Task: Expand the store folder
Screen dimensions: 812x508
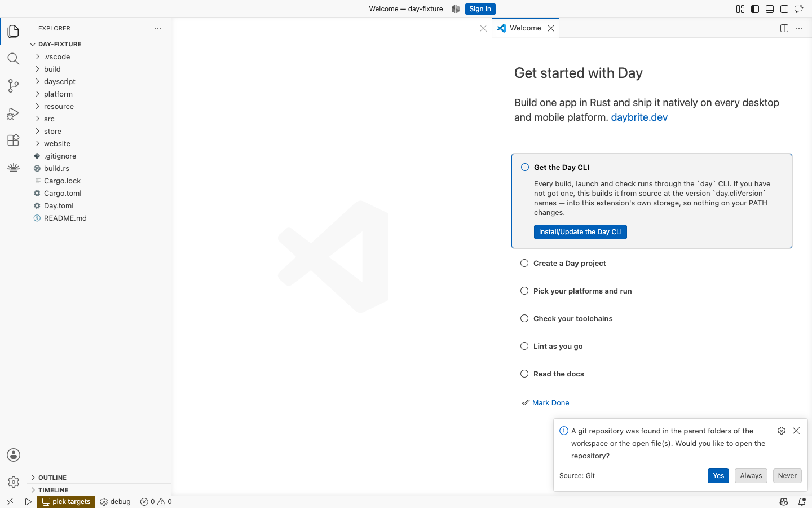Action: coord(99,131)
